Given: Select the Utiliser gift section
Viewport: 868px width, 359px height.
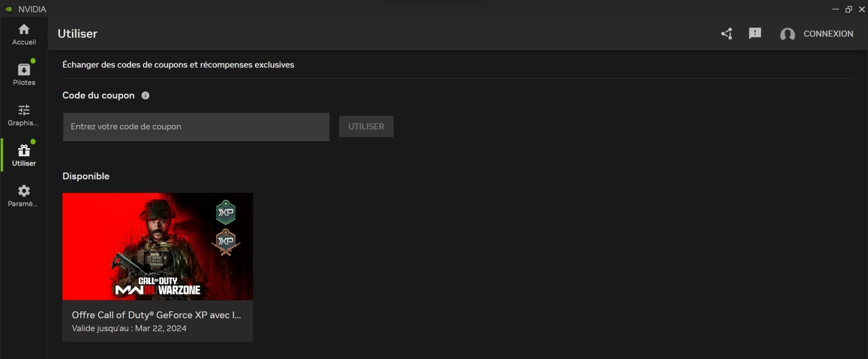Looking at the screenshot, I should coord(24,155).
